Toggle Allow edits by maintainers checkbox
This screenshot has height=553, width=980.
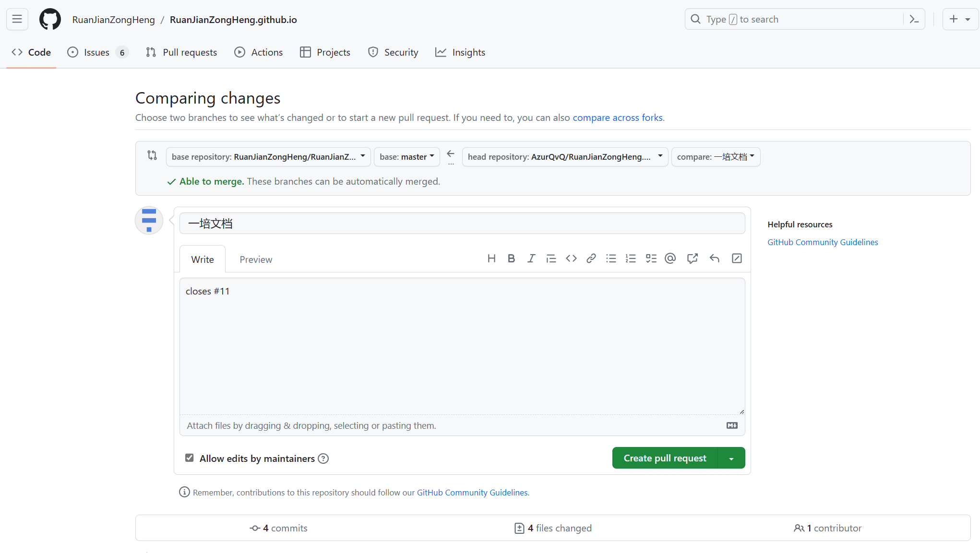(190, 458)
